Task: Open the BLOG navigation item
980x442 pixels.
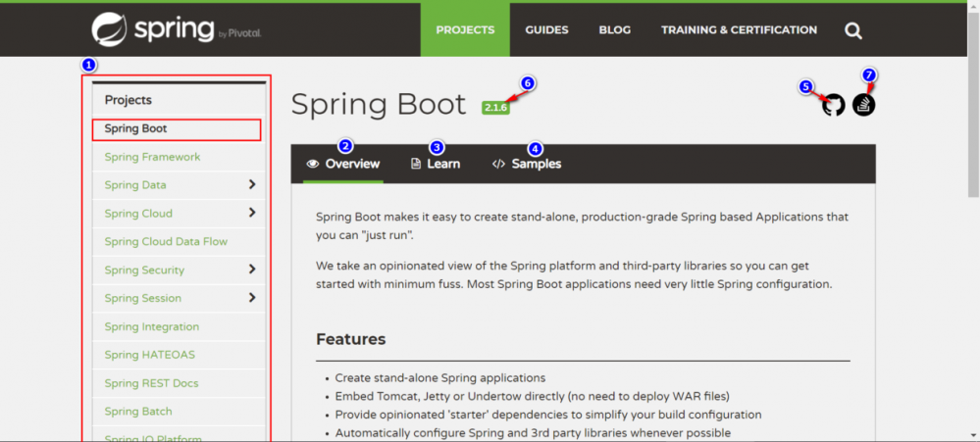Action: pos(615,30)
